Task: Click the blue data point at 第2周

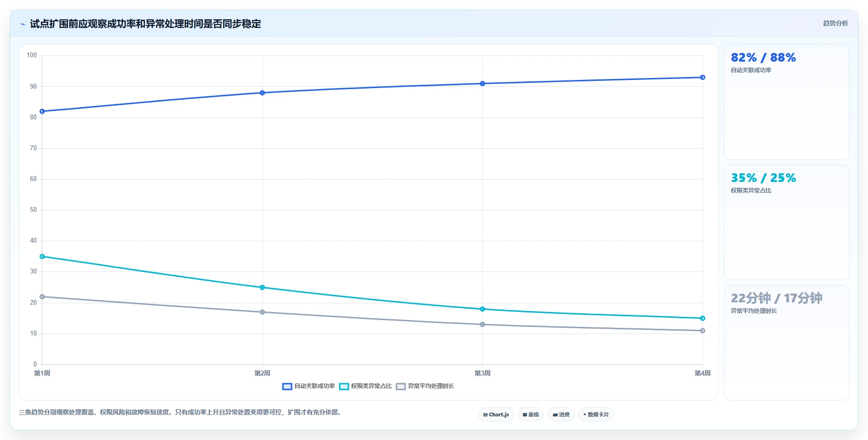Action: point(262,93)
